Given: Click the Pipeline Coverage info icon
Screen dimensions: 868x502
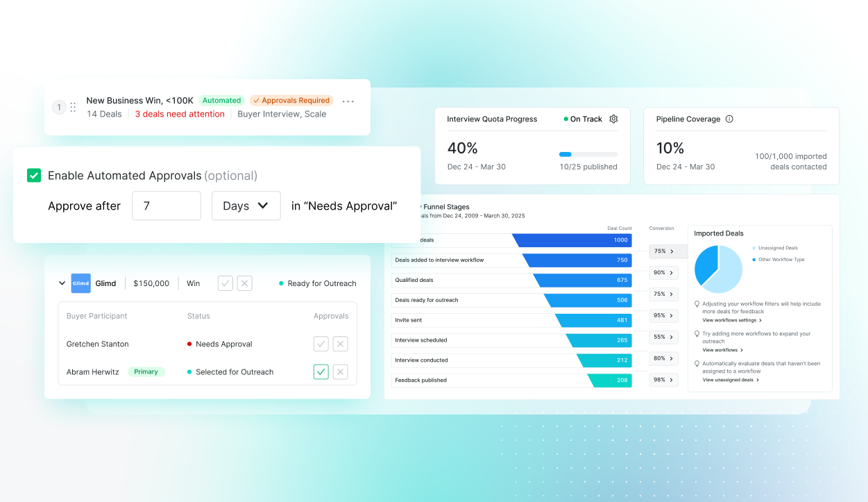Looking at the screenshot, I should click(x=729, y=119).
